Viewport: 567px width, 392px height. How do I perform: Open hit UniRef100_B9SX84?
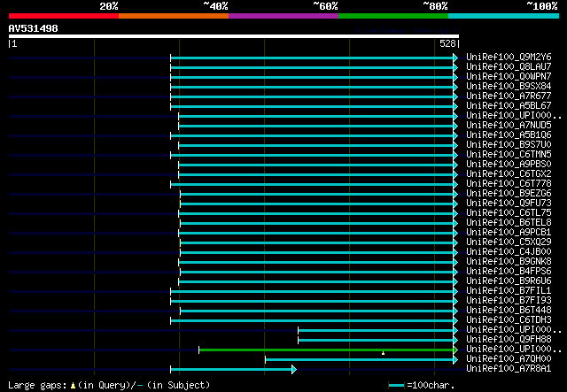509,87
